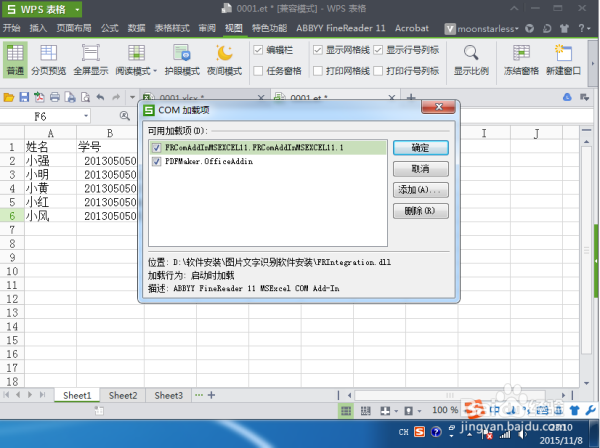Expand ribbon overflow arrow at right edge
This screenshot has height=448, width=600.
[593, 64]
